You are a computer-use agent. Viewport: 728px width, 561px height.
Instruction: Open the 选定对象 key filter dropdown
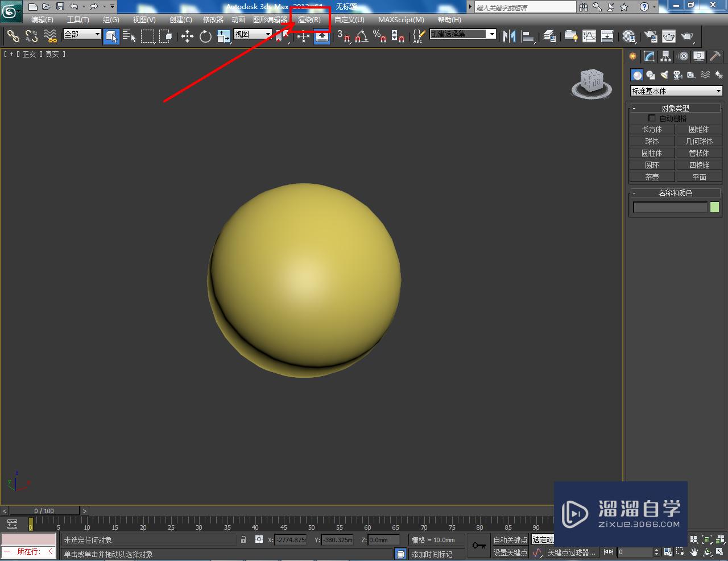[x=543, y=539]
